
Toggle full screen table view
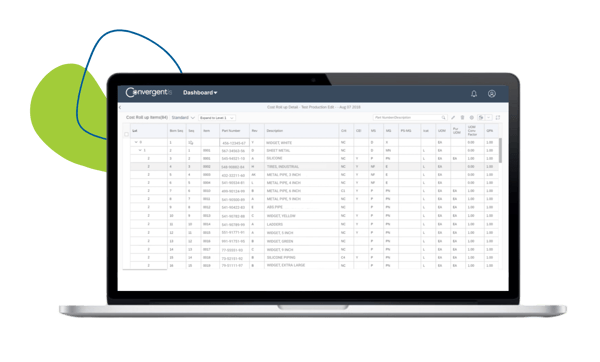coord(498,117)
